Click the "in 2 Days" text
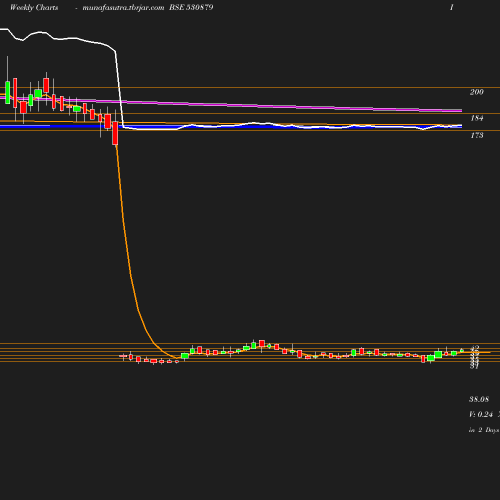The height and width of the screenshot is (500, 500). coord(484,430)
